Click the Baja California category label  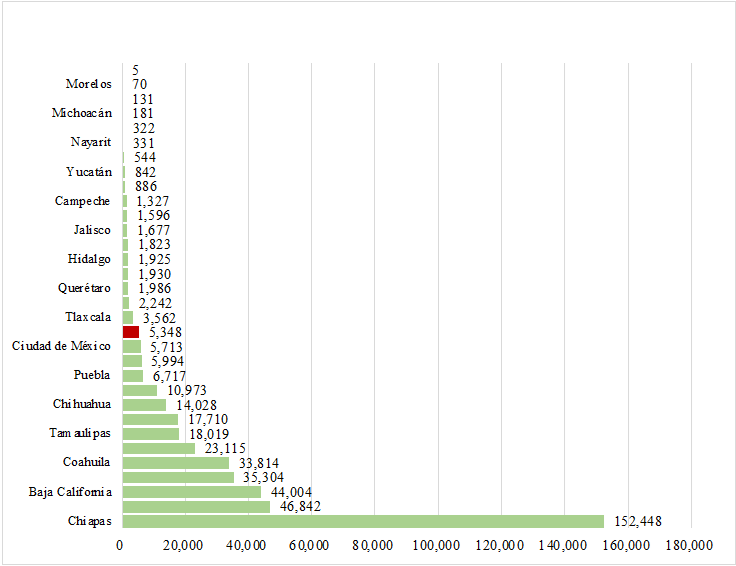[x=71, y=492]
